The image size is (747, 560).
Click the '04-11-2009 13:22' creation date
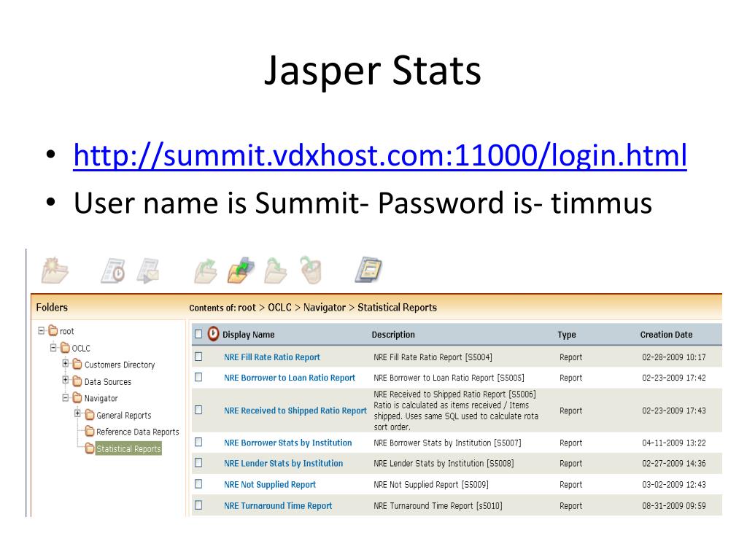[673, 443]
